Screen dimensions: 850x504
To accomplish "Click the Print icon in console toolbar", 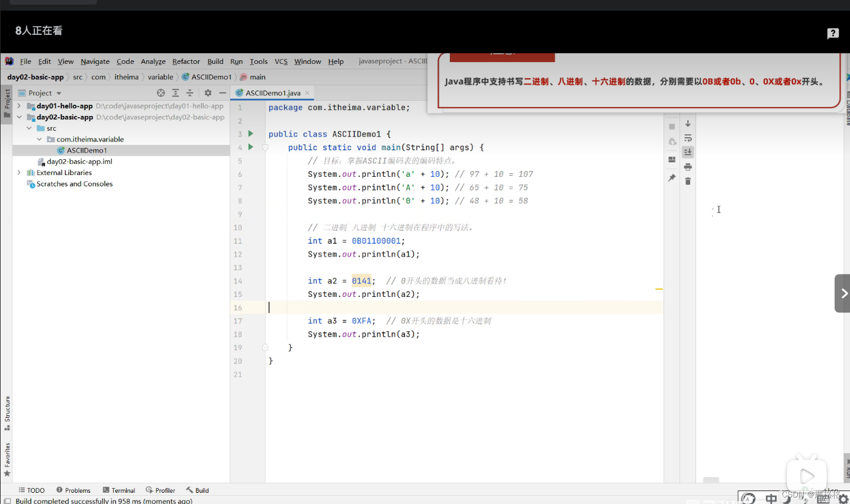I will pyautogui.click(x=688, y=167).
